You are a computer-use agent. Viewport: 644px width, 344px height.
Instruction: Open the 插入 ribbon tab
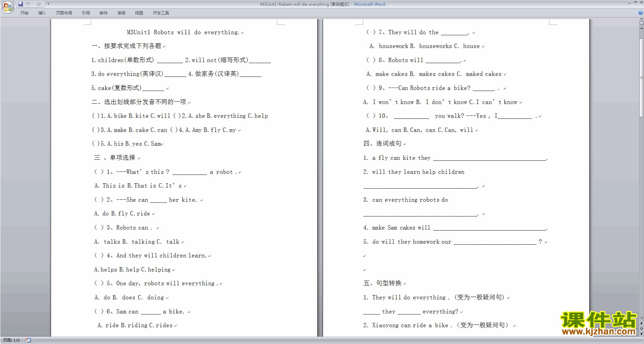pos(42,13)
